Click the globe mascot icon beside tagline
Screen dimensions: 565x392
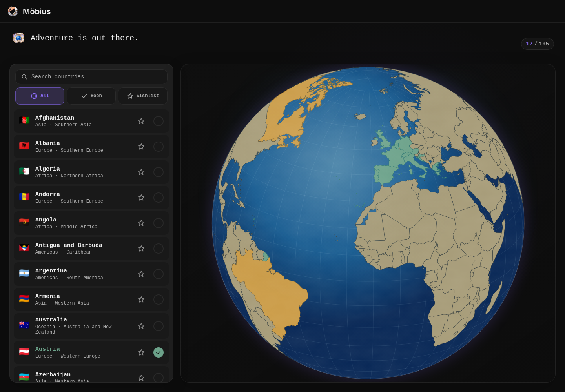pos(18,38)
